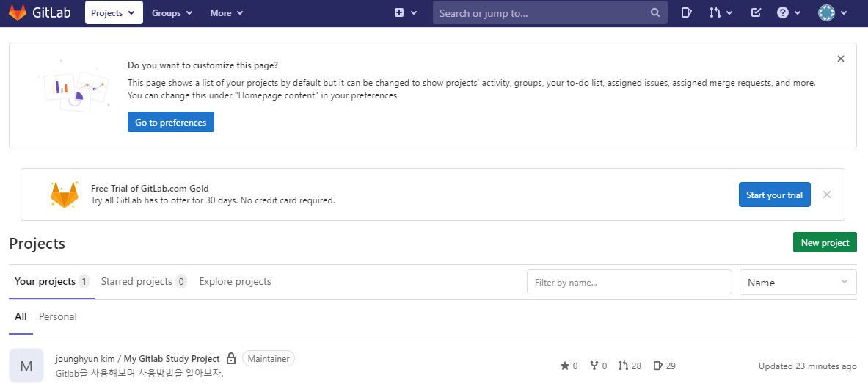Click the M project avatar
Viewport: 868px width, 389px height.
pyautogui.click(x=26, y=366)
